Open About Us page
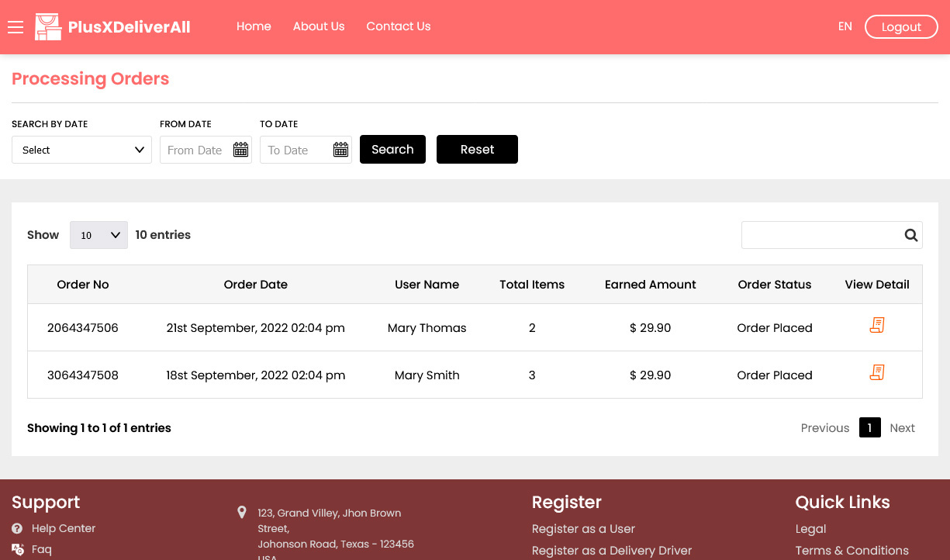The image size is (950, 560). (x=319, y=26)
